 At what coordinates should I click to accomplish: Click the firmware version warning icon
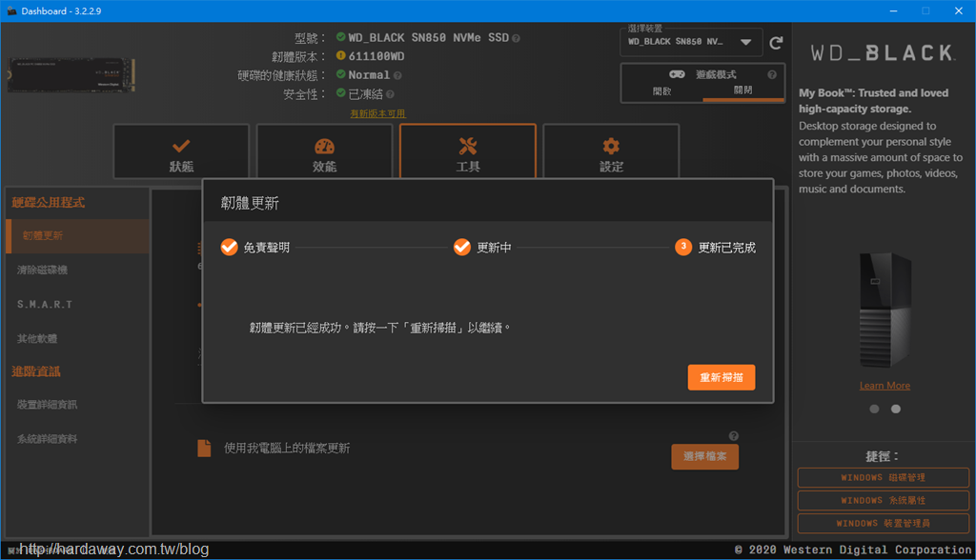(340, 55)
